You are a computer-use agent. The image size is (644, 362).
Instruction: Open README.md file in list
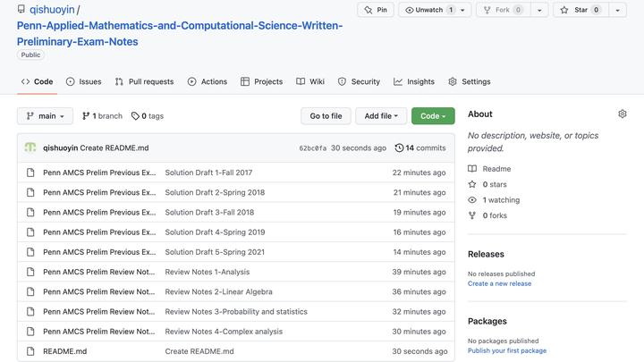click(x=64, y=351)
